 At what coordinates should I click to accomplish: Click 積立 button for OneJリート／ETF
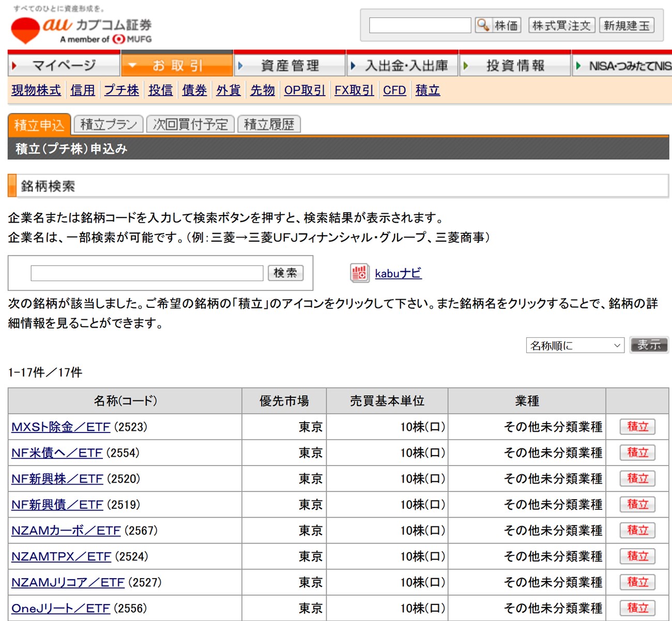[x=637, y=608]
